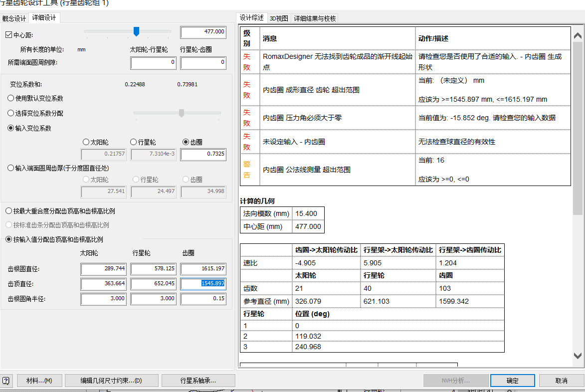Image resolution: width=585 pixels, height=392 pixels.
Task: Edit 太阳轮 齿顶直径 field 363.664
Action: (104, 284)
